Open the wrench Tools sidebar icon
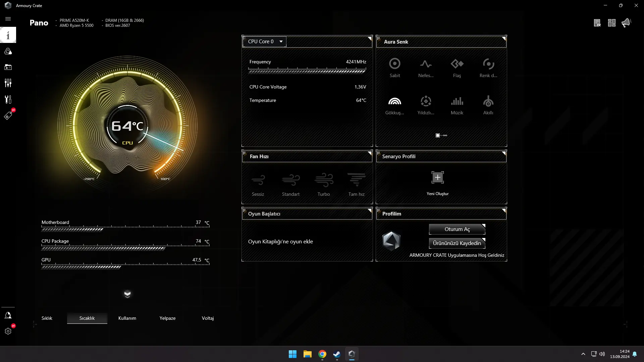Image resolution: width=644 pixels, height=362 pixels. tap(8, 99)
